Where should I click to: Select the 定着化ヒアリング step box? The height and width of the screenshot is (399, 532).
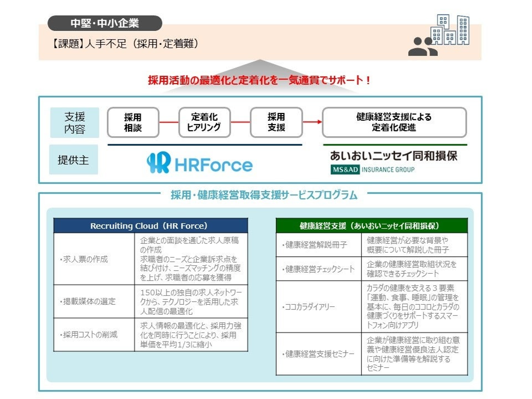(x=204, y=122)
